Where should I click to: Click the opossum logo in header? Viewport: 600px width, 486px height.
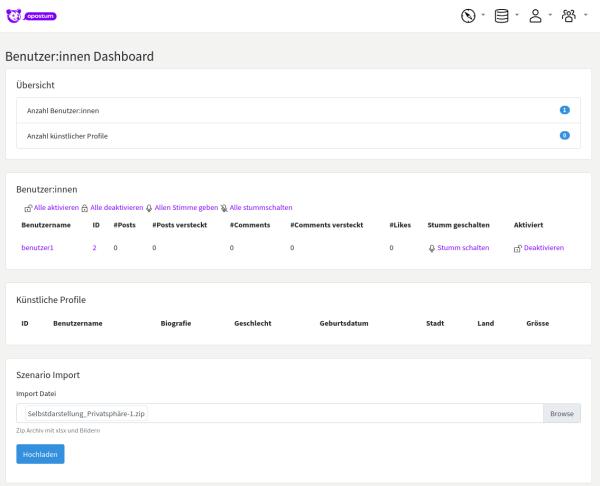pos(33,15)
